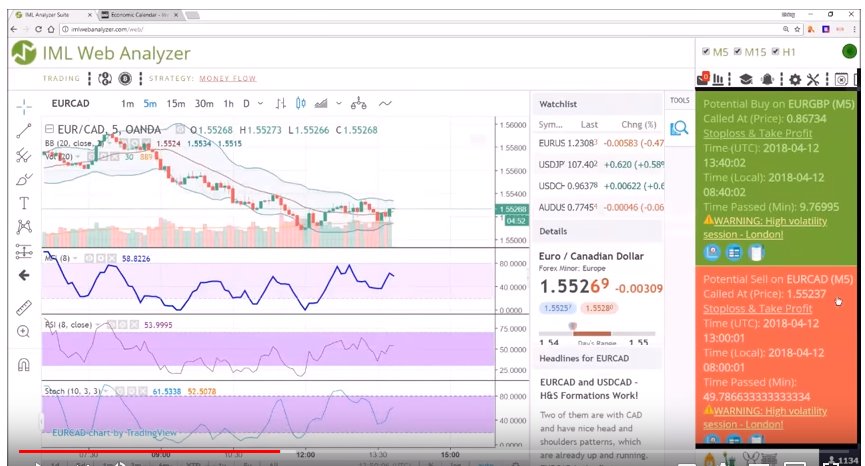Image resolution: width=865 pixels, height=466 pixels.
Task: Open the indicator templates chart icon
Action: pos(321,103)
